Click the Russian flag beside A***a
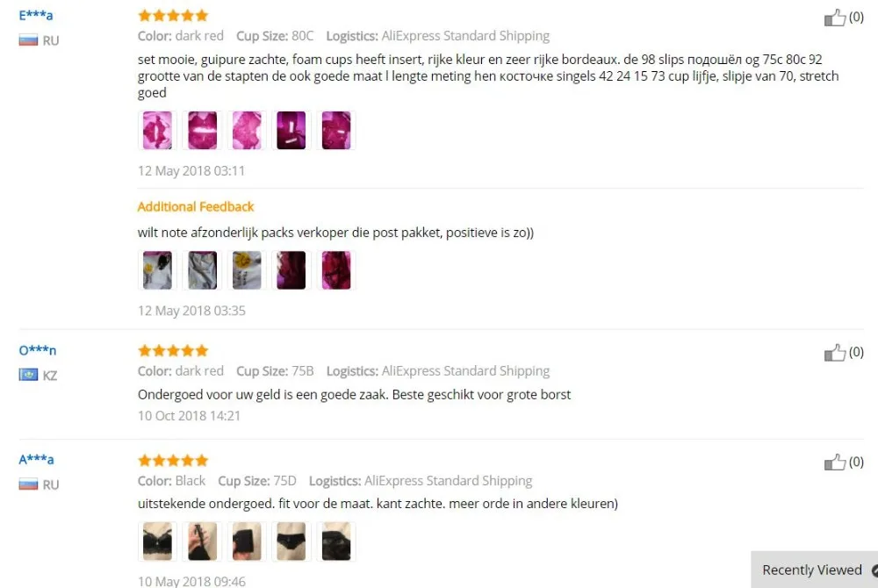The width and height of the screenshot is (878, 588). tap(29, 484)
